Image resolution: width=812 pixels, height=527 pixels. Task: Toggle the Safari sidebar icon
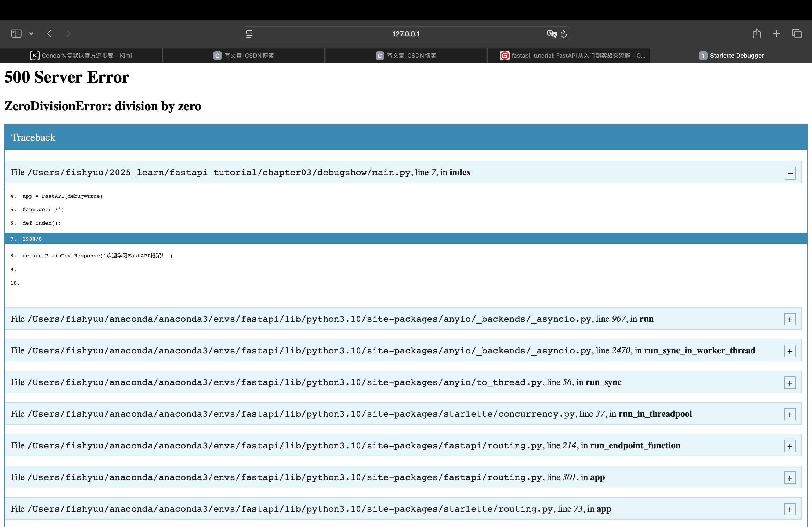[16, 33]
